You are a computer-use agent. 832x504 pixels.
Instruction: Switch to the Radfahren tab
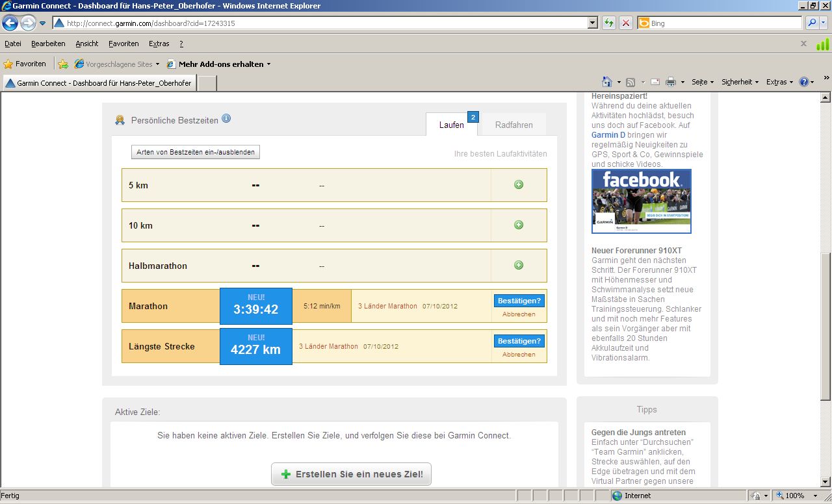point(513,125)
